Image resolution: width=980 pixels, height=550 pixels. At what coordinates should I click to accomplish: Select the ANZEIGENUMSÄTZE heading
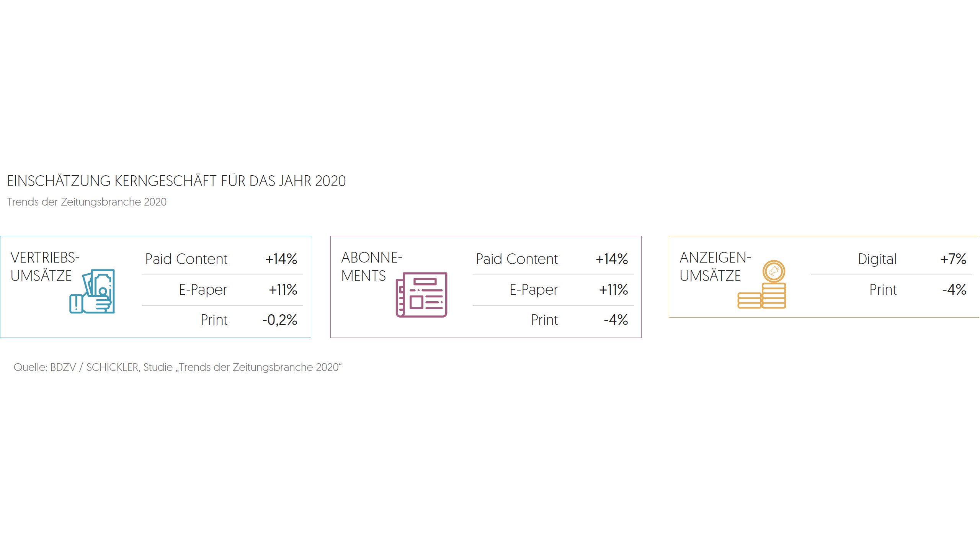pos(715,266)
